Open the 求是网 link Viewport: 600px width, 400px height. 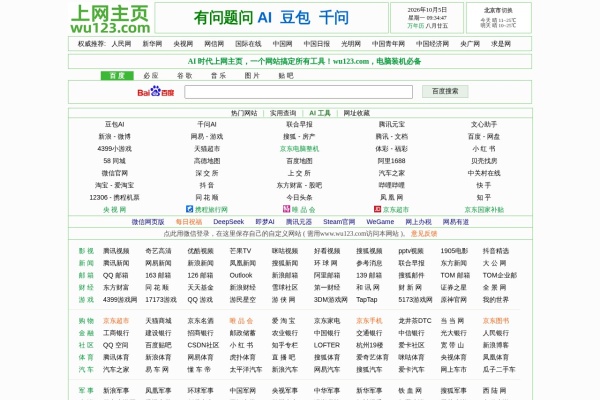tap(501, 44)
